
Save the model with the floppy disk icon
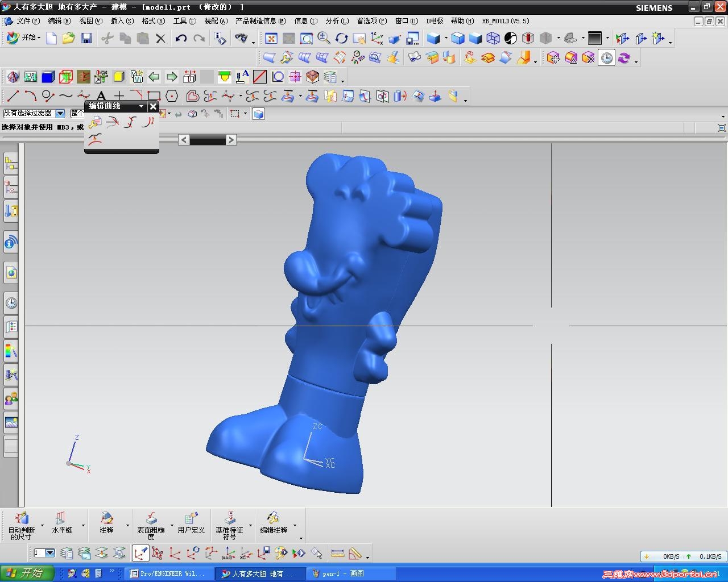[86, 38]
